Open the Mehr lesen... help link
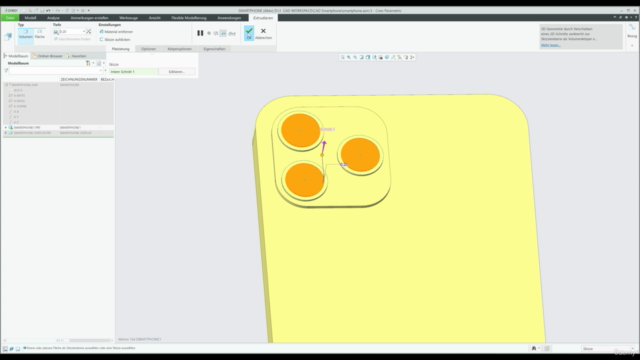 click(x=551, y=45)
